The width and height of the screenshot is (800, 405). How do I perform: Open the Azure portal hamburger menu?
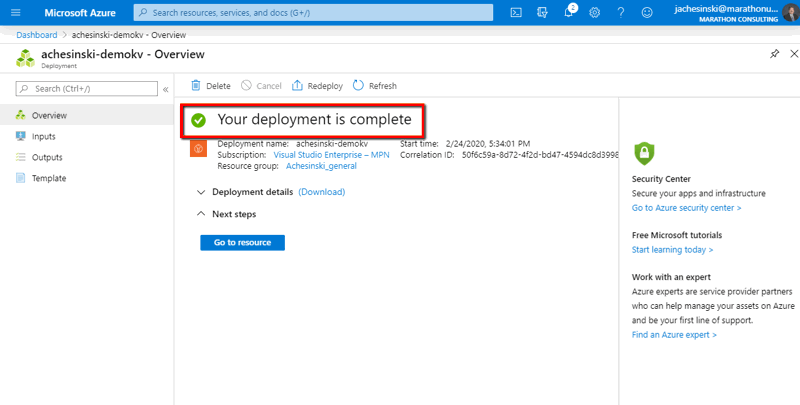tap(15, 12)
